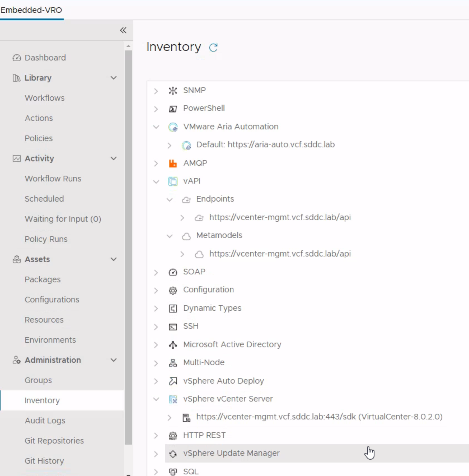Open the Configurations page

(52, 300)
